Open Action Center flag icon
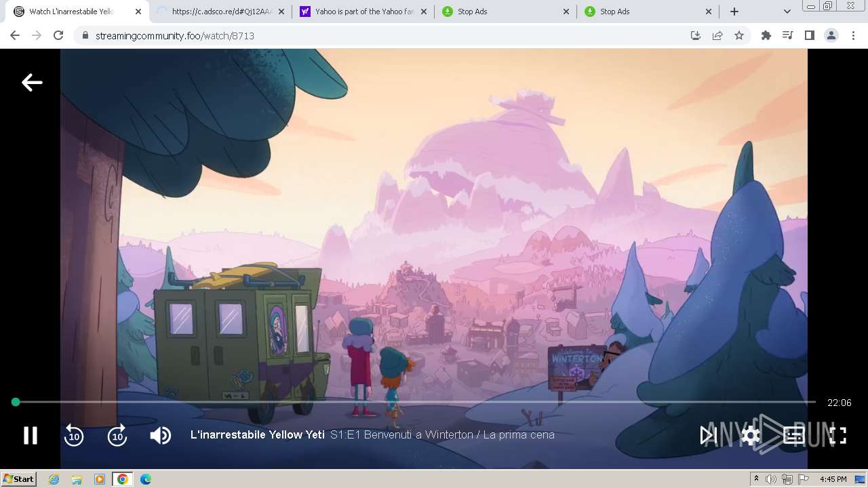The width and height of the screenshot is (868, 488). [x=804, y=479]
